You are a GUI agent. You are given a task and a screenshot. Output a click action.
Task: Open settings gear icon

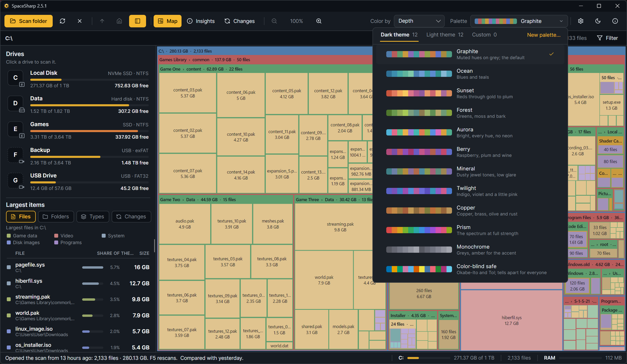[x=581, y=21]
